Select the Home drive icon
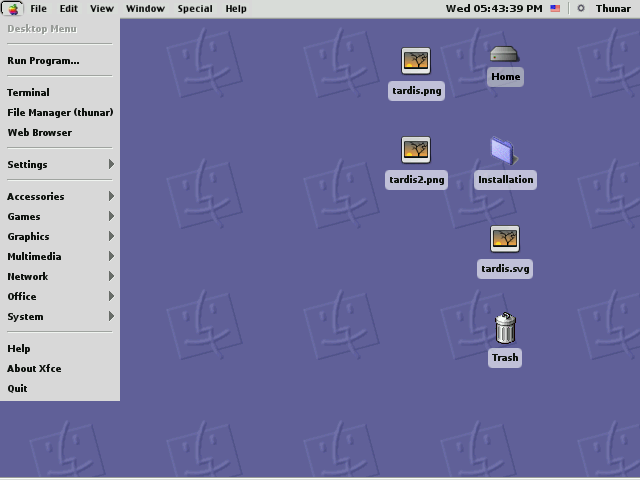The width and height of the screenshot is (640, 480). pos(505,53)
